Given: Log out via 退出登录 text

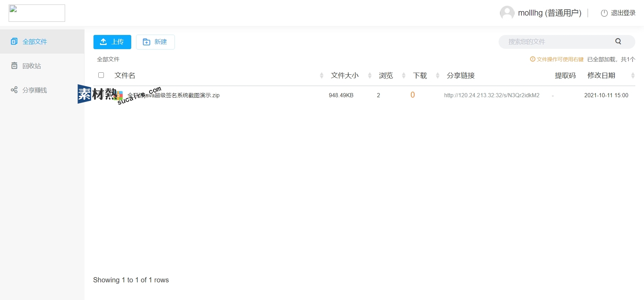Looking at the screenshot, I should click(x=623, y=13).
